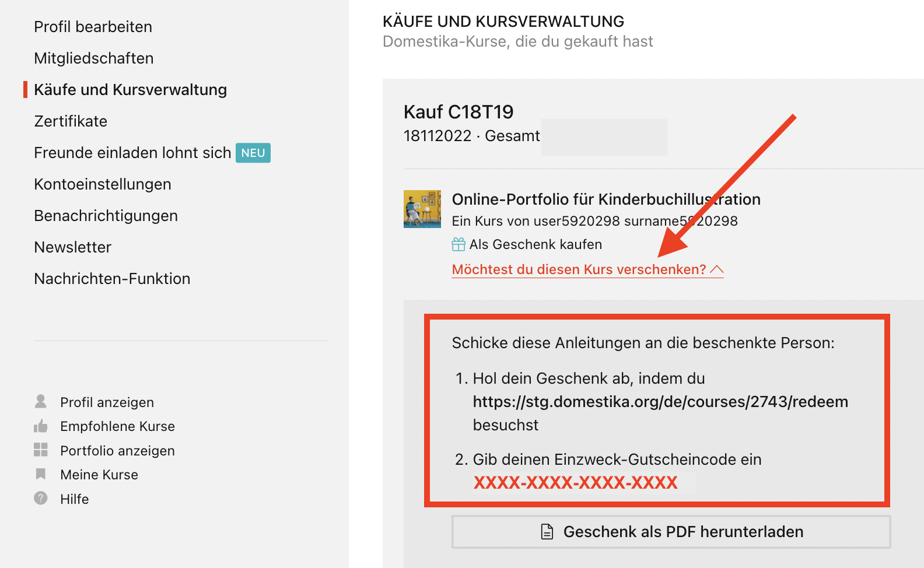Click the KÄUFE UND KURSVERWALTUNG page heading
Image resolution: width=924 pixels, height=568 pixels.
[x=503, y=22]
